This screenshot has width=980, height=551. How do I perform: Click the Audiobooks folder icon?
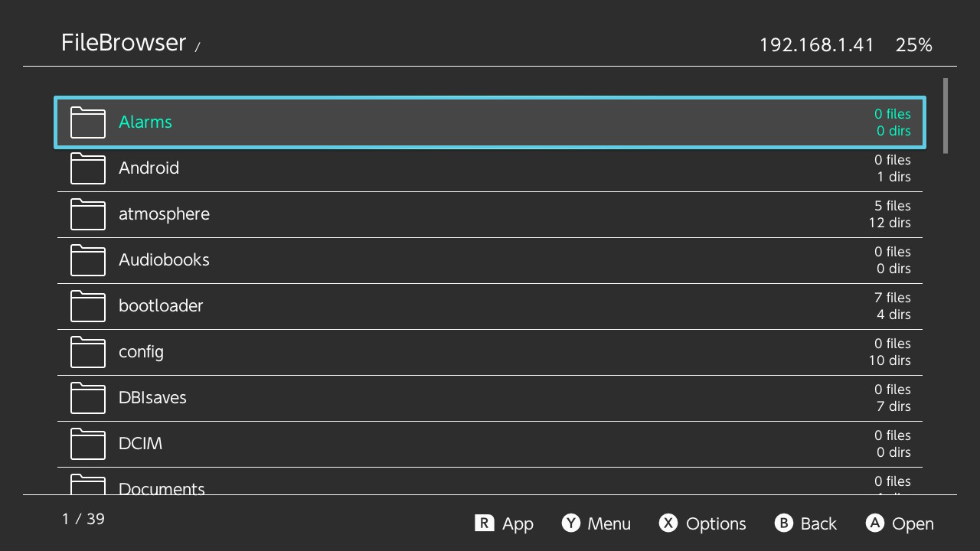(87, 260)
